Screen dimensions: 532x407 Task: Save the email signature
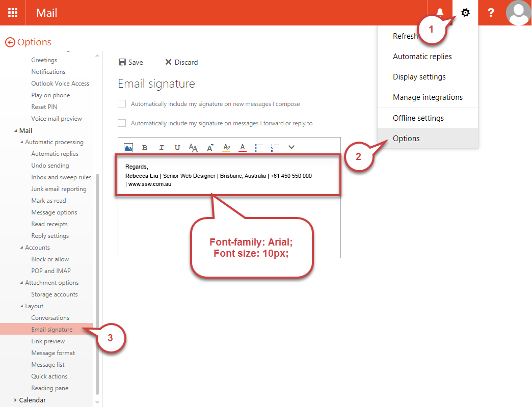130,62
